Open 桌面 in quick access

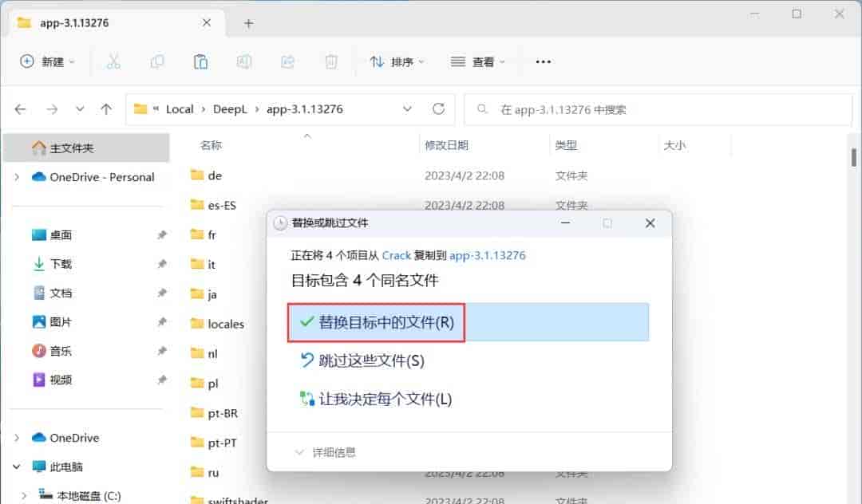pyautogui.click(x=61, y=235)
